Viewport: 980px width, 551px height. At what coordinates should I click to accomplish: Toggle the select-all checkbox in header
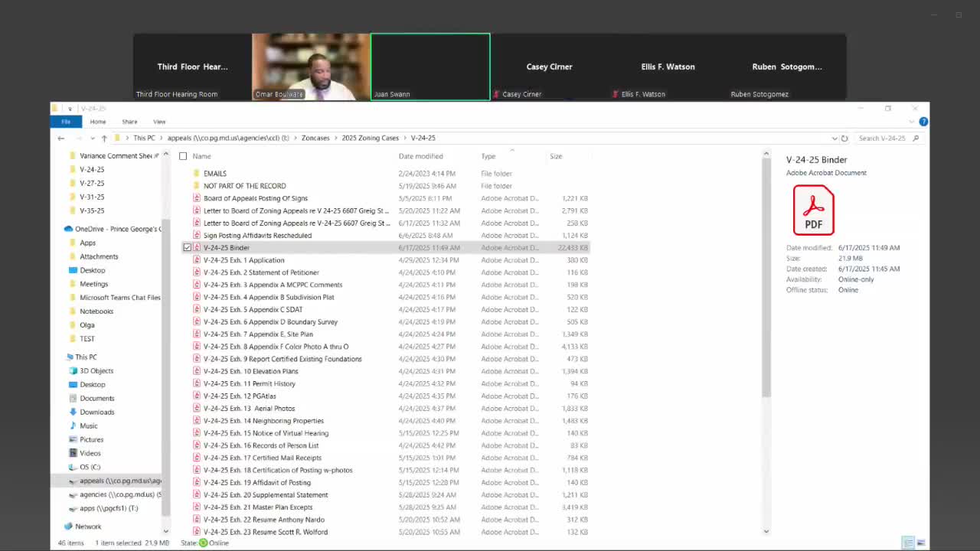[183, 156]
